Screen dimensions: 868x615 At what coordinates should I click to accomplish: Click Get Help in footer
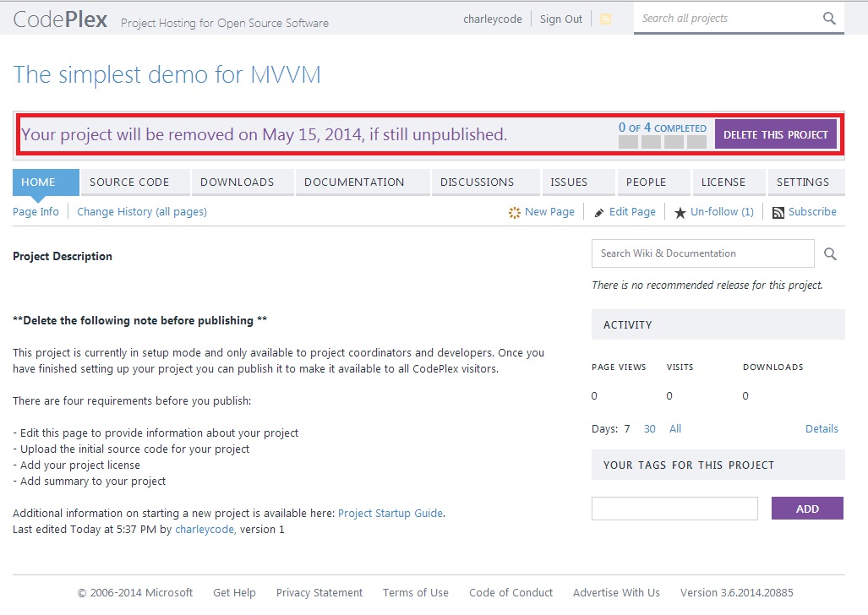234,592
